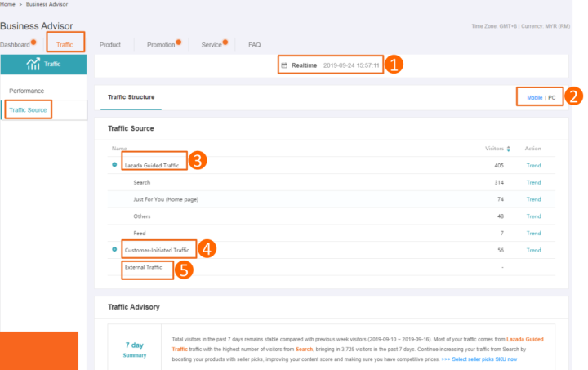
Task: Click 'Select seller picks SKU now' link
Action: pos(483,359)
